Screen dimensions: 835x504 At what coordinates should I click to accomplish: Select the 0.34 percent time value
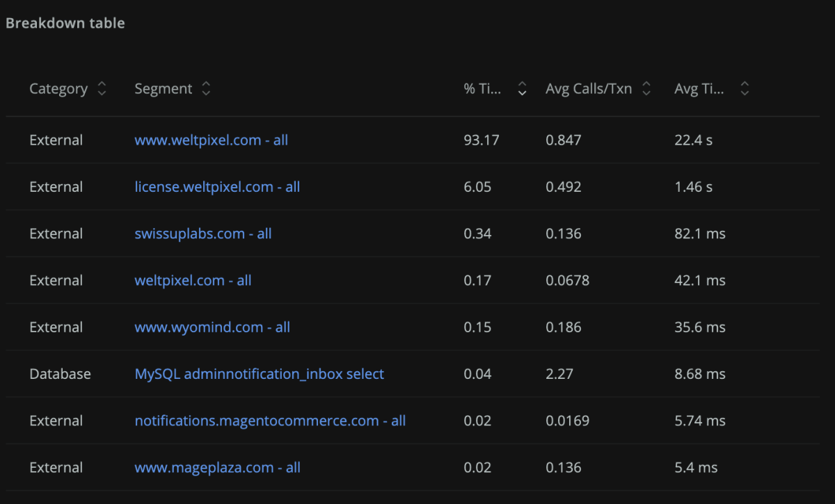(477, 234)
